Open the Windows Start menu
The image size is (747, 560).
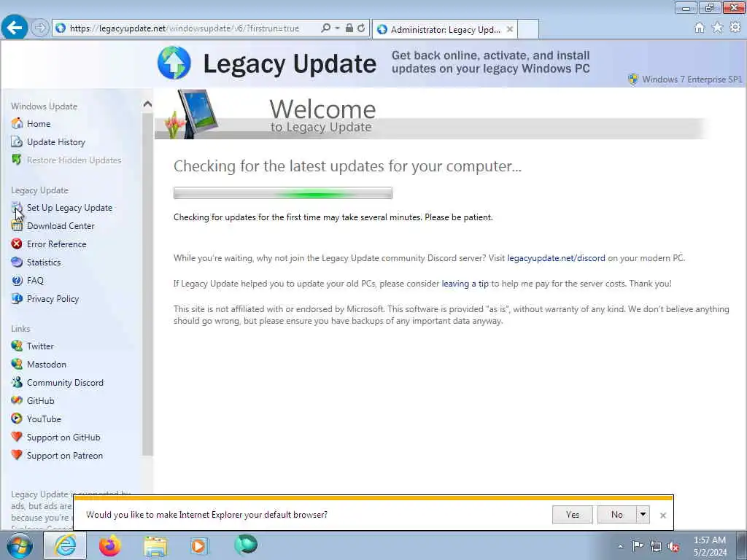point(20,545)
